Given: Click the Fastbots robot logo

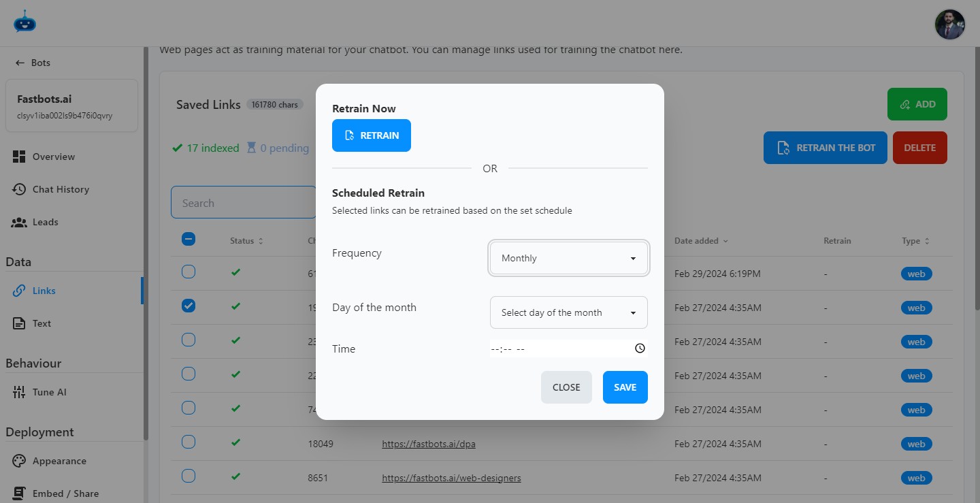Looking at the screenshot, I should pos(24,22).
